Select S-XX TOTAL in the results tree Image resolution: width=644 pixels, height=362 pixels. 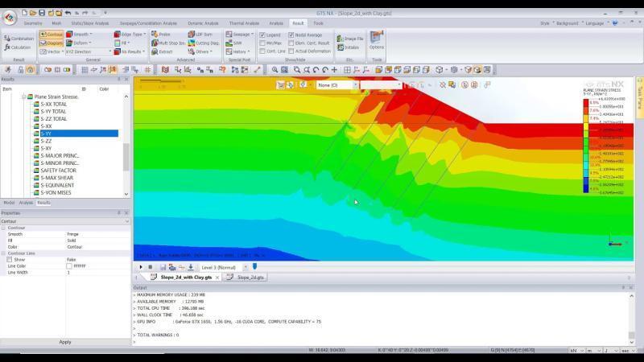(53, 105)
